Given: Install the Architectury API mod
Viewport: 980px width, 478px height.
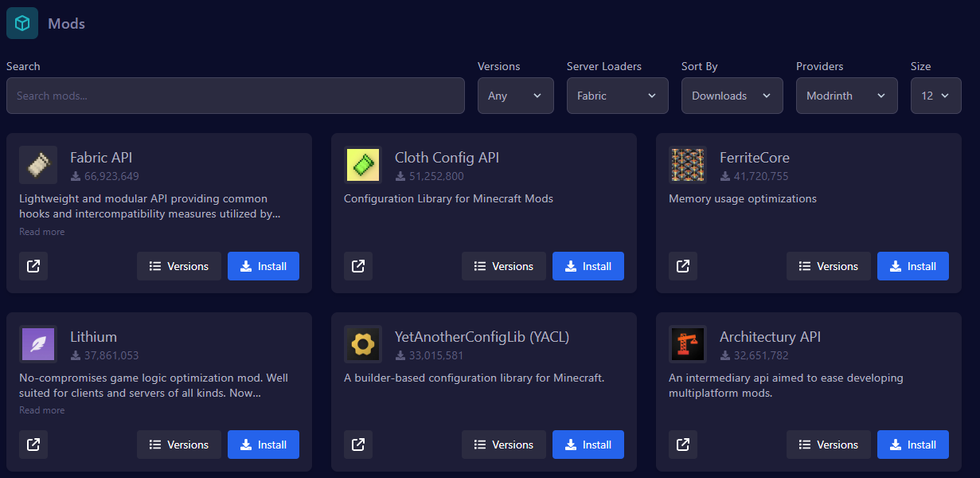Looking at the screenshot, I should [913, 445].
